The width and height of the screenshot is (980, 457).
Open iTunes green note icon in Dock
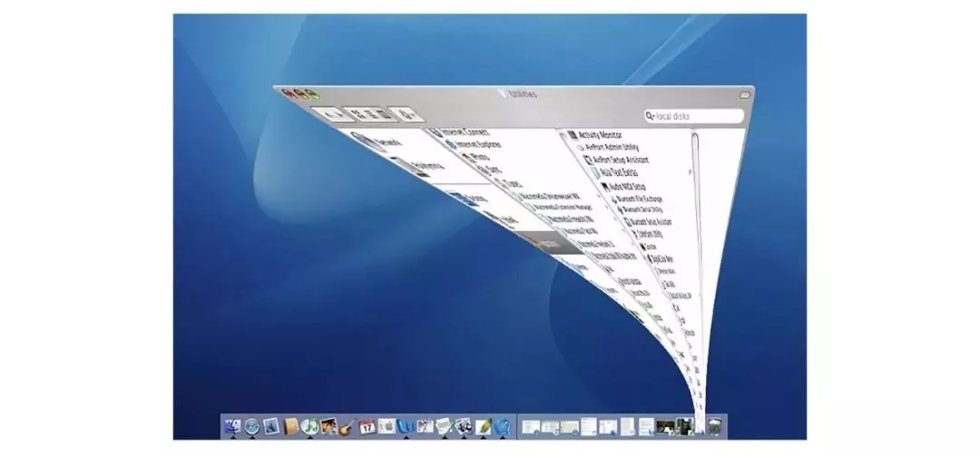(310, 426)
